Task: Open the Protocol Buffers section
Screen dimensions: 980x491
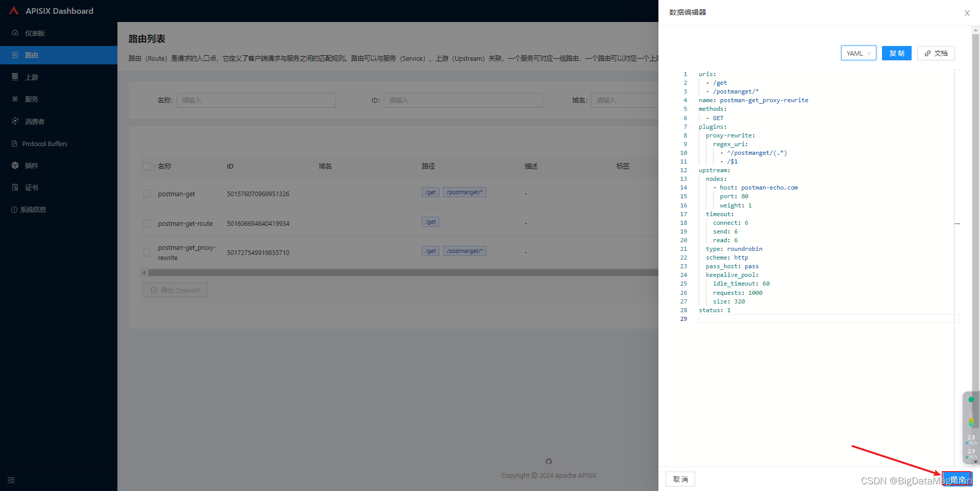Action: (x=44, y=144)
